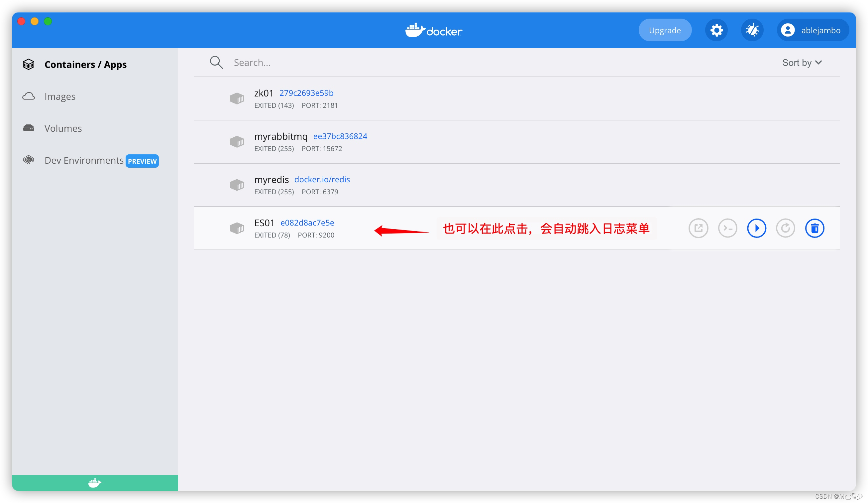This screenshot has height=503, width=868.
Task: Click Docker whale status icon at bottom
Action: tap(95, 483)
